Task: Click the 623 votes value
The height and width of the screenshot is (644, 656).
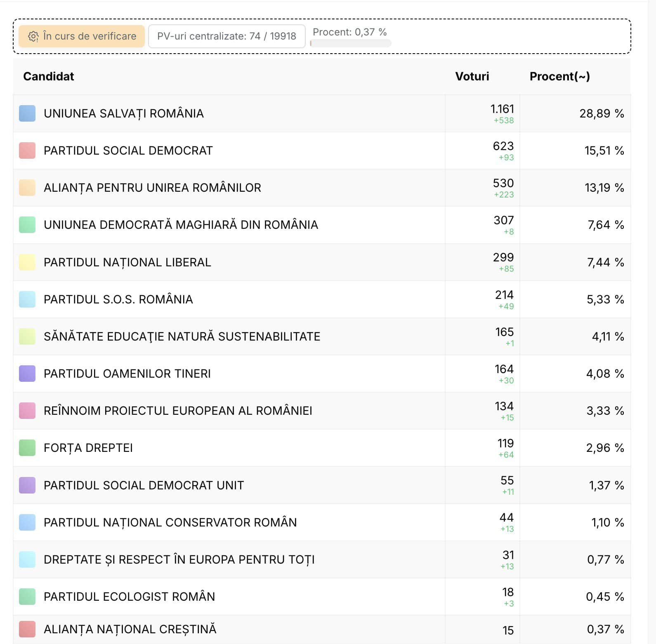Action: pyautogui.click(x=503, y=146)
